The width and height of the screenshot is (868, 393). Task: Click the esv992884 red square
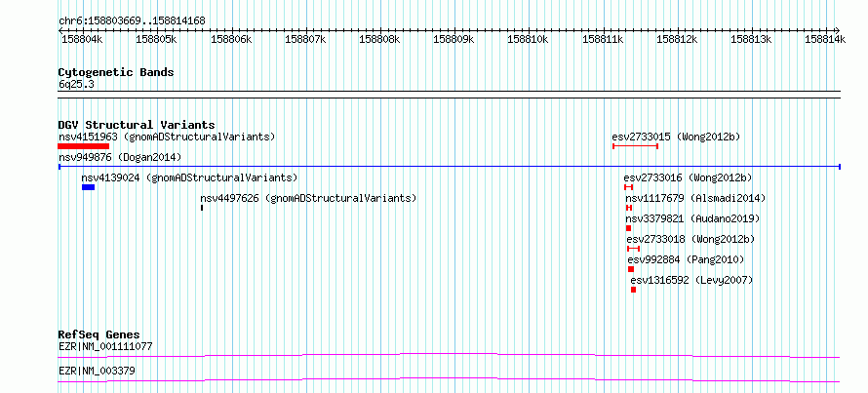tap(631, 269)
